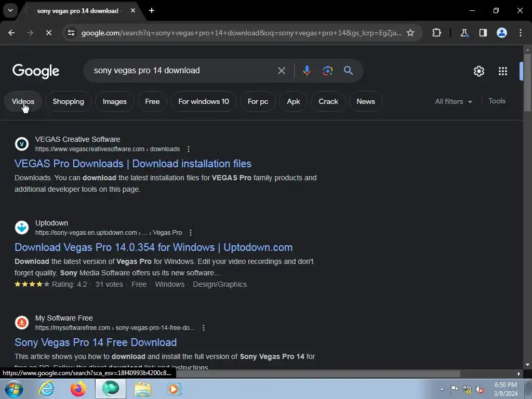Screen dimensions: 532x399
Task: Click the horizontal scrollbar thumb
Action: pos(318,374)
